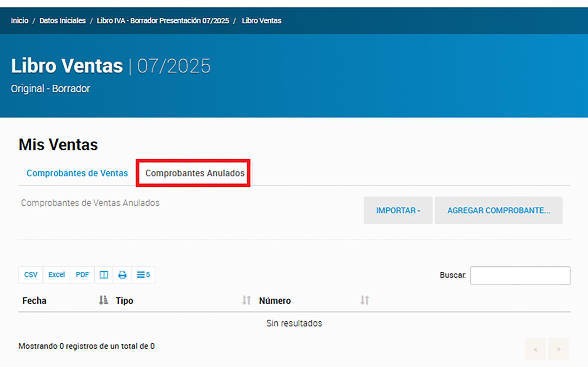Image resolution: width=588 pixels, height=367 pixels.
Task: Export table as PDF
Action: click(x=82, y=275)
